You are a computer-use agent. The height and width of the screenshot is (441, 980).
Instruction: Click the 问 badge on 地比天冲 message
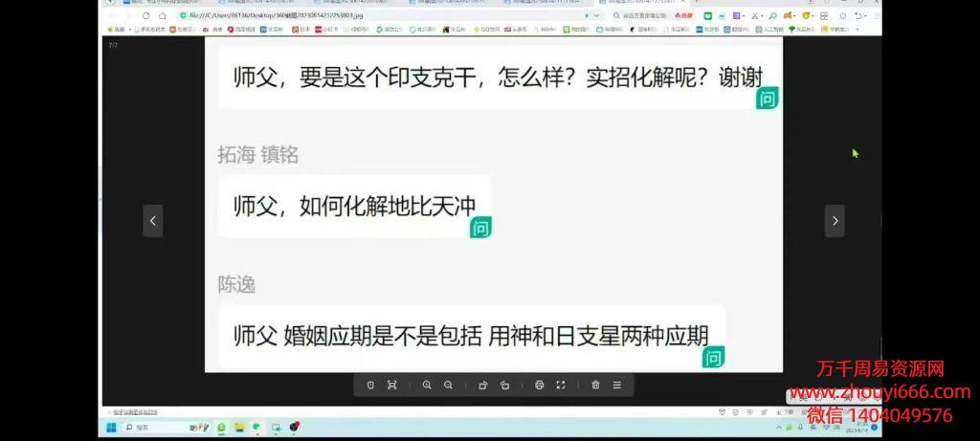[x=480, y=228]
